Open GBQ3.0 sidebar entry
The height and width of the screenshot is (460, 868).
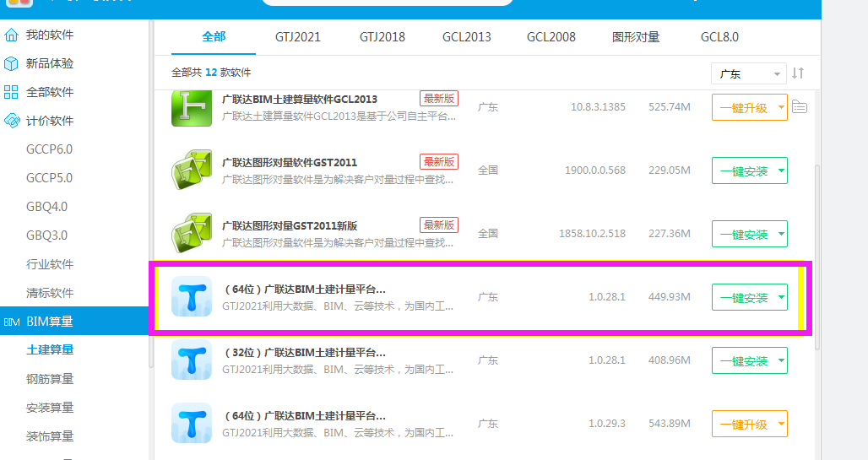[46, 235]
